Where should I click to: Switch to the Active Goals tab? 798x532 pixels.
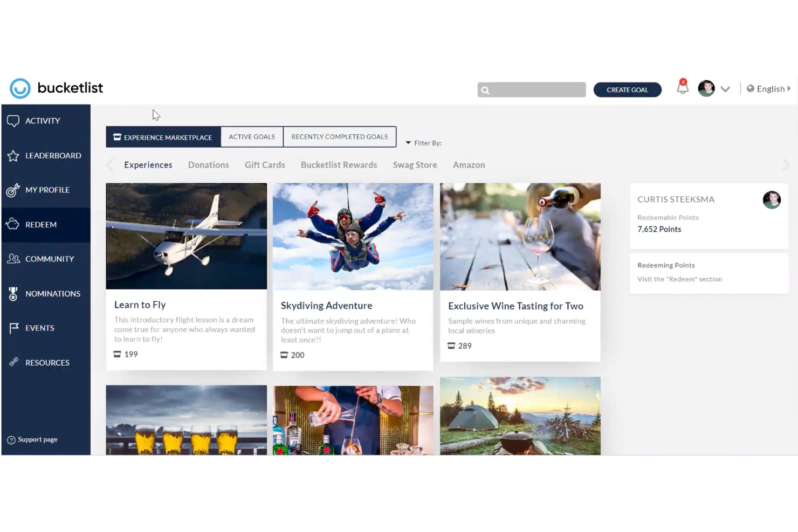pos(251,136)
